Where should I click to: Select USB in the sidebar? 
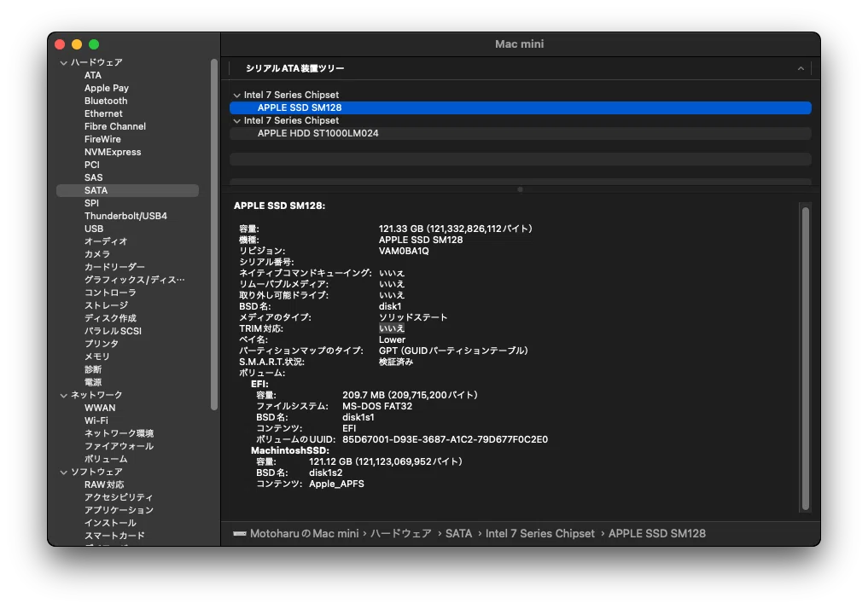click(x=94, y=229)
